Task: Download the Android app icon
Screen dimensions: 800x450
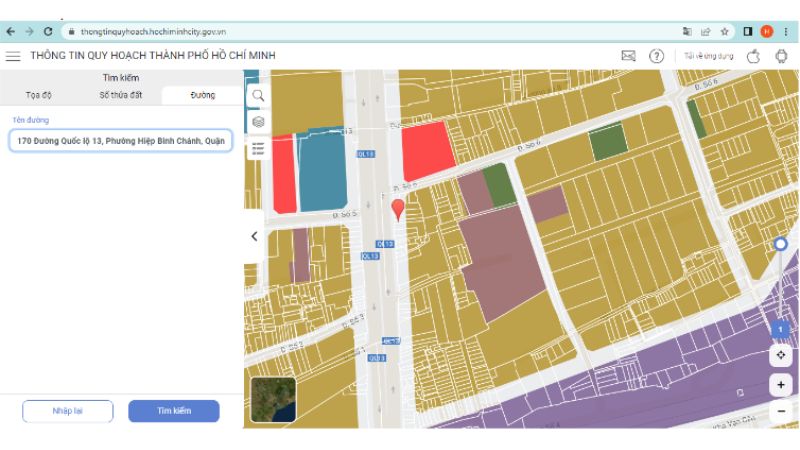Action: coord(781,56)
